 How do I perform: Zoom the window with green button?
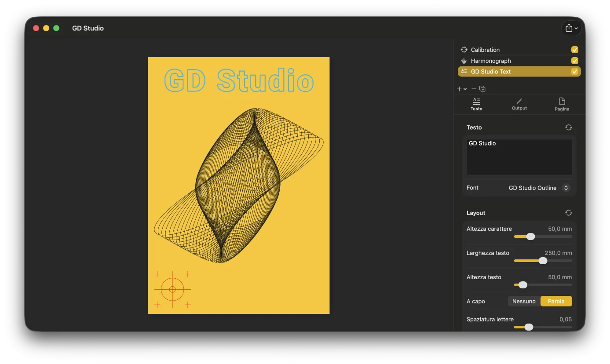point(56,28)
